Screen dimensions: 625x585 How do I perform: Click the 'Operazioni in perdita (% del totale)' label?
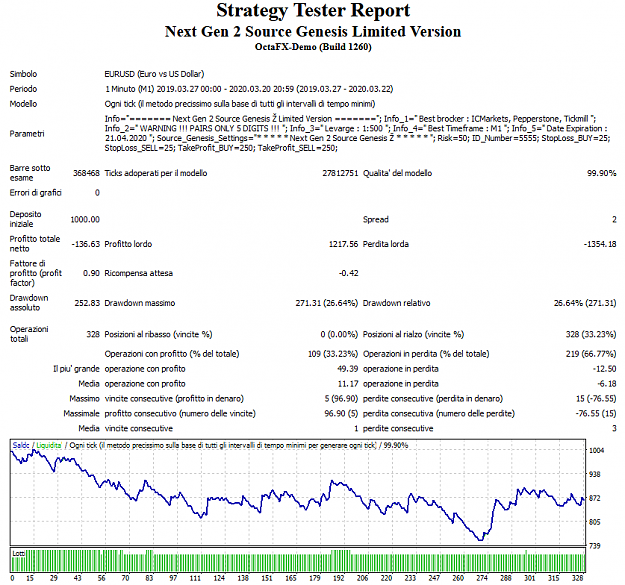click(426, 354)
